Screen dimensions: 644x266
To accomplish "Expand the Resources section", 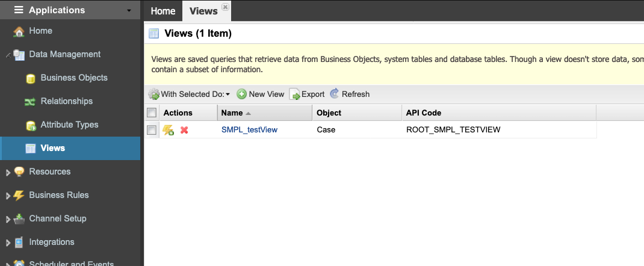I will (8, 173).
